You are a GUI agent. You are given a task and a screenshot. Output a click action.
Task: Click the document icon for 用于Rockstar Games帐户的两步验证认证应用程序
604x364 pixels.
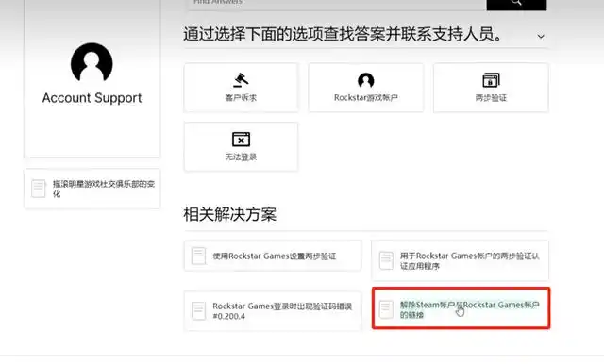point(386,260)
